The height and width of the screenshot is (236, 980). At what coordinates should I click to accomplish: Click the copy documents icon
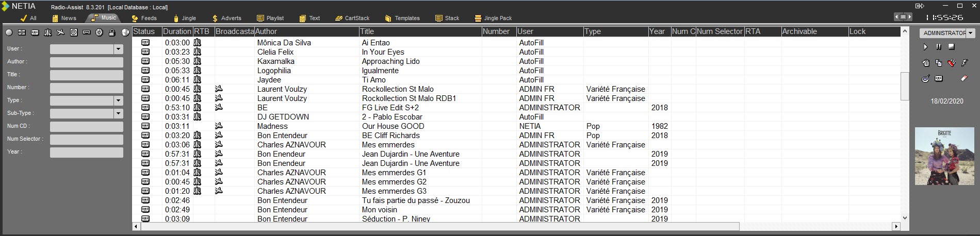coord(939,63)
